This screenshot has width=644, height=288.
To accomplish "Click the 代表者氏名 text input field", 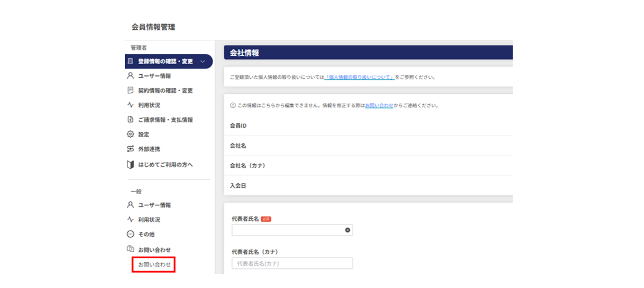I will (x=287, y=230).
